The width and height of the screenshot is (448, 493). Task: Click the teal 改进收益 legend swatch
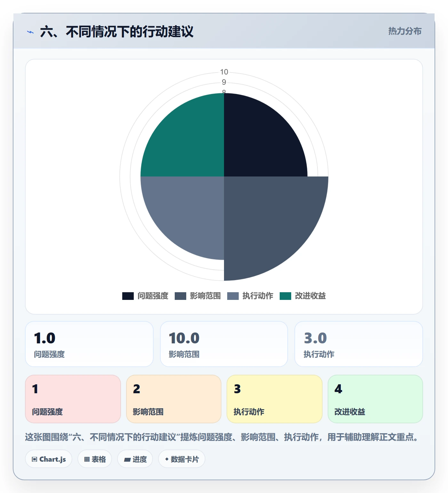pyautogui.click(x=285, y=296)
